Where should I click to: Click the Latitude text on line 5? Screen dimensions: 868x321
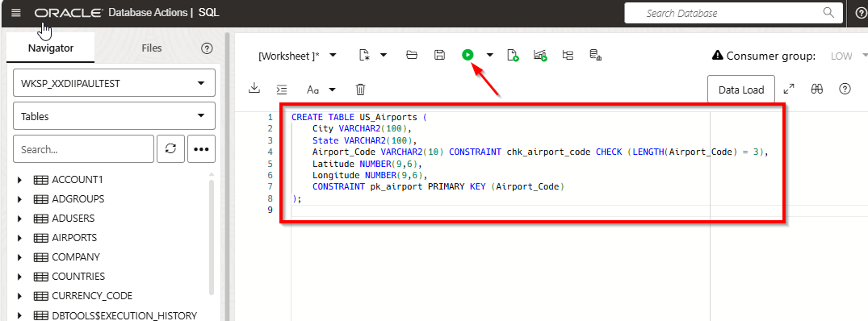(333, 164)
